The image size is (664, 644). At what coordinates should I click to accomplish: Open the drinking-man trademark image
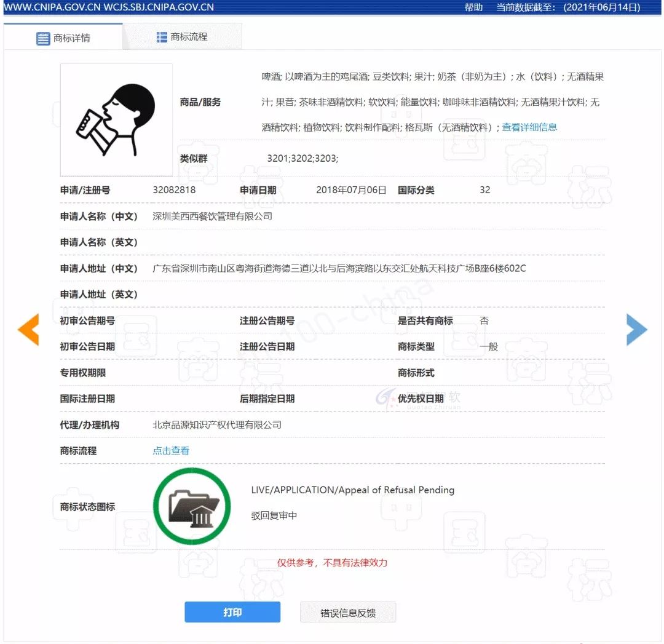tap(116, 120)
